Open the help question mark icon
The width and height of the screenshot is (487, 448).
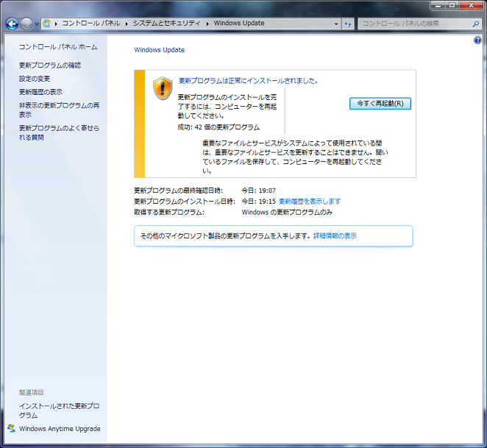[477, 40]
